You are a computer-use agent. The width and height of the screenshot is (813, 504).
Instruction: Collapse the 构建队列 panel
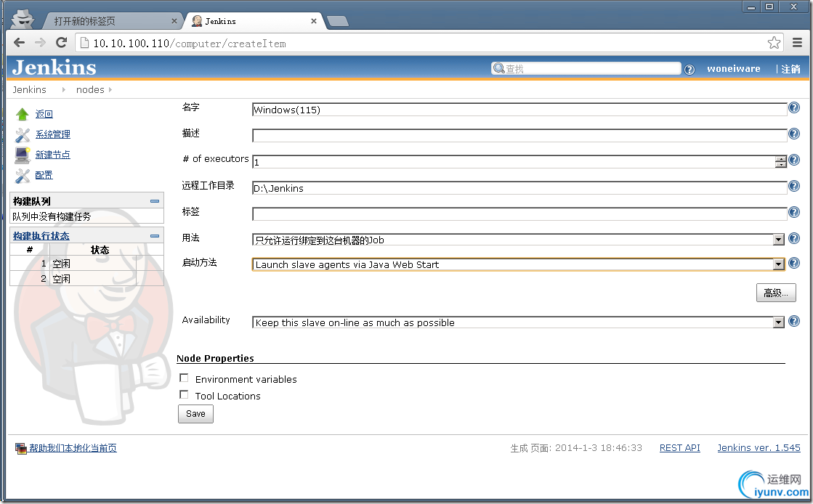(x=155, y=200)
